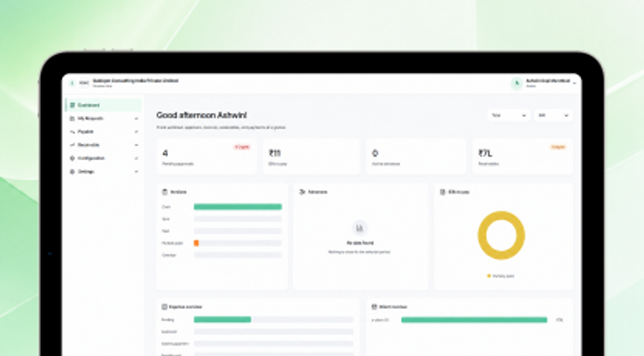Screen dimensions: 644x356
Task: Open the user account dropdown arrow
Action: [574, 84]
